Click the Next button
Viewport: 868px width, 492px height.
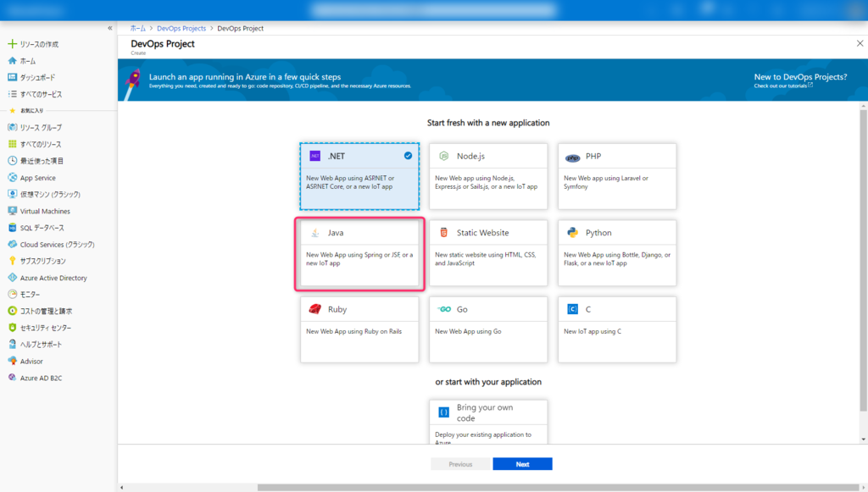pos(522,464)
